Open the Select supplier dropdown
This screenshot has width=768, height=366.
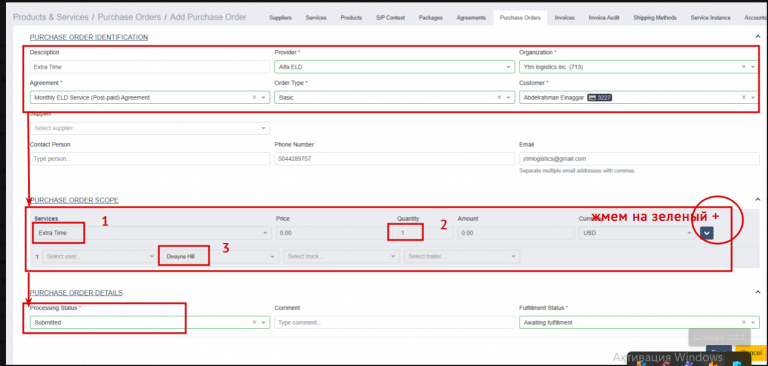click(149, 128)
